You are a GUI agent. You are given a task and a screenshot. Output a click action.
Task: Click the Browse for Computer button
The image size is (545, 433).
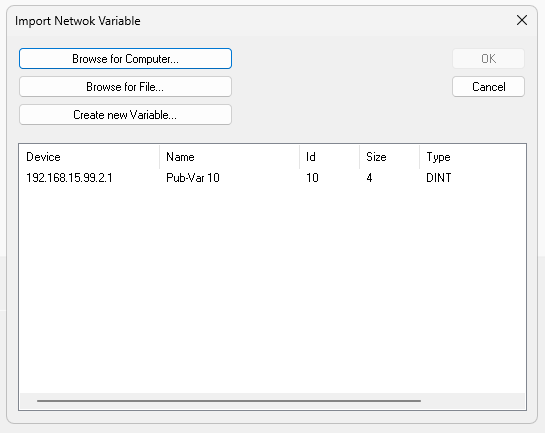point(125,58)
